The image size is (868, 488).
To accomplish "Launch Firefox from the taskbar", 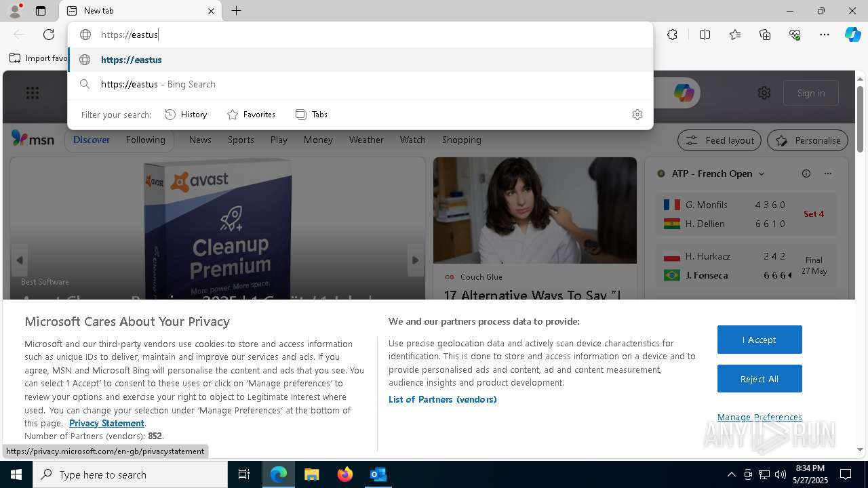I will coord(344,474).
